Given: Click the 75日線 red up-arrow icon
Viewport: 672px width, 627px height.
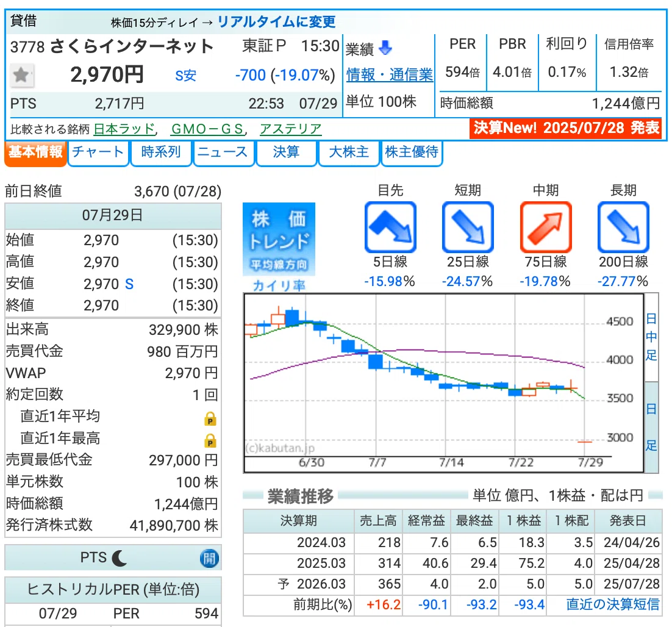Looking at the screenshot, I should tap(546, 227).
